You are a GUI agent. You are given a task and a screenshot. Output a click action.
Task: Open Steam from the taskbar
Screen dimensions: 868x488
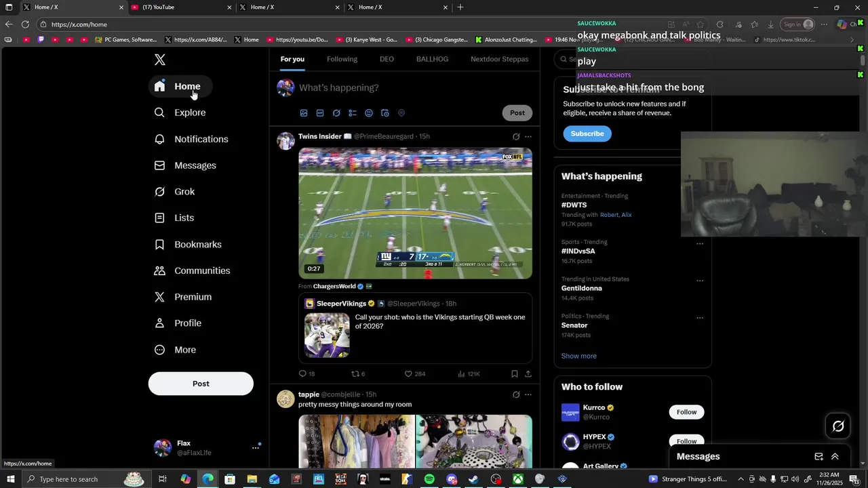coord(473,479)
